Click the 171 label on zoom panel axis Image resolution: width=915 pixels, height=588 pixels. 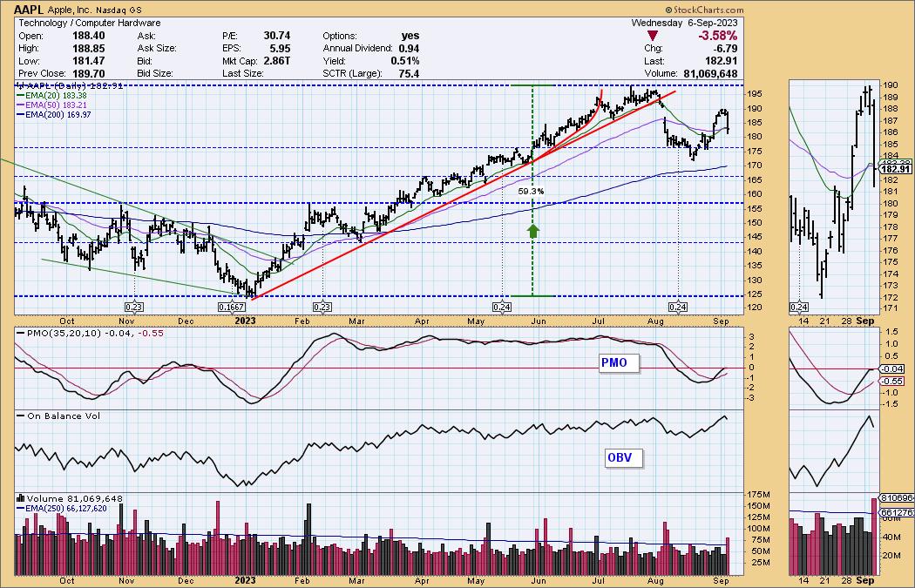(891, 308)
